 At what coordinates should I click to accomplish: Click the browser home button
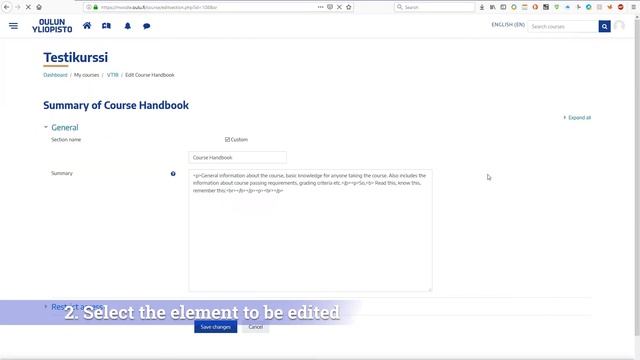tap(39, 7)
